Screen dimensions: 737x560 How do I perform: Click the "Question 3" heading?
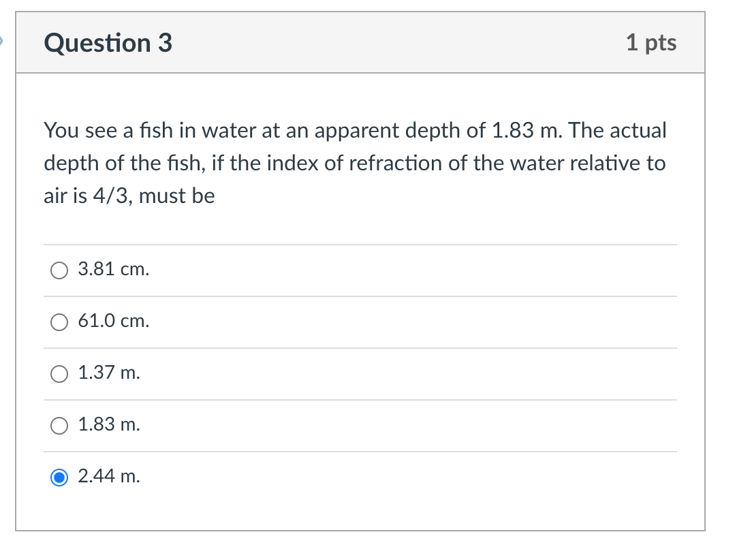(x=108, y=43)
